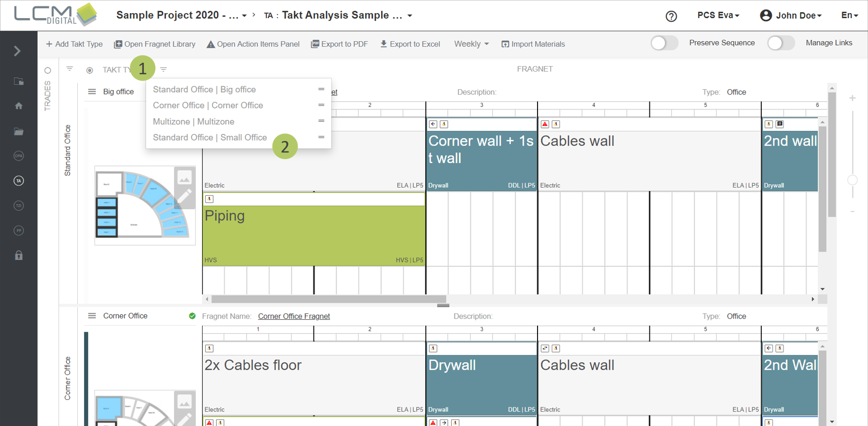
Task: Expand the left sidebar with chevron arrow
Action: point(18,51)
